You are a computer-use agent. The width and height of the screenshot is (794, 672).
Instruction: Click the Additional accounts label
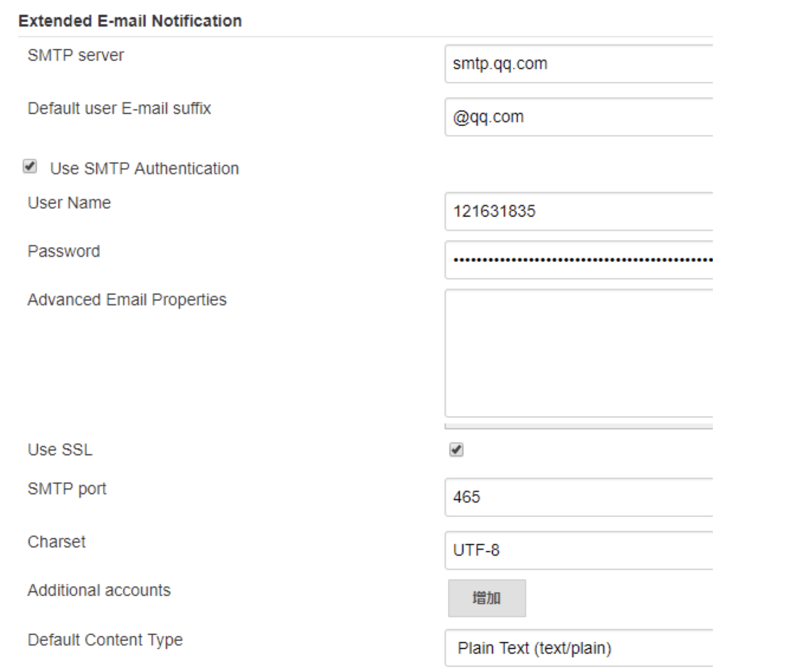tap(99, 590)
